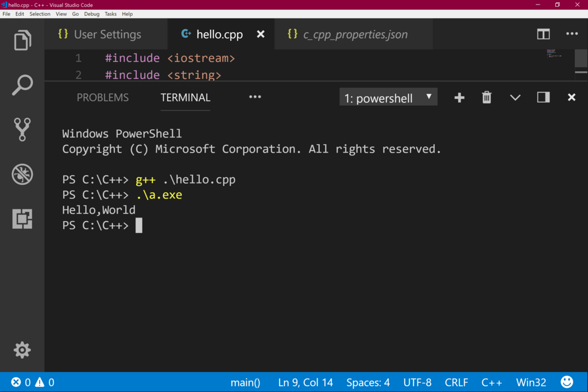The image size is (588, 392).
Task: Switch to the User Settings tab
Action: pos(106,34)
